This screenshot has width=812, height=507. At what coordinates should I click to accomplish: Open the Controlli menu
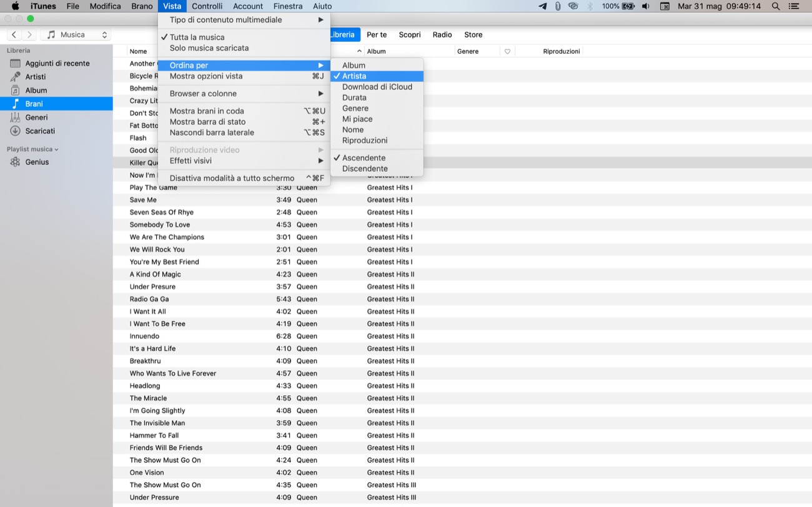tap(207, 6)
